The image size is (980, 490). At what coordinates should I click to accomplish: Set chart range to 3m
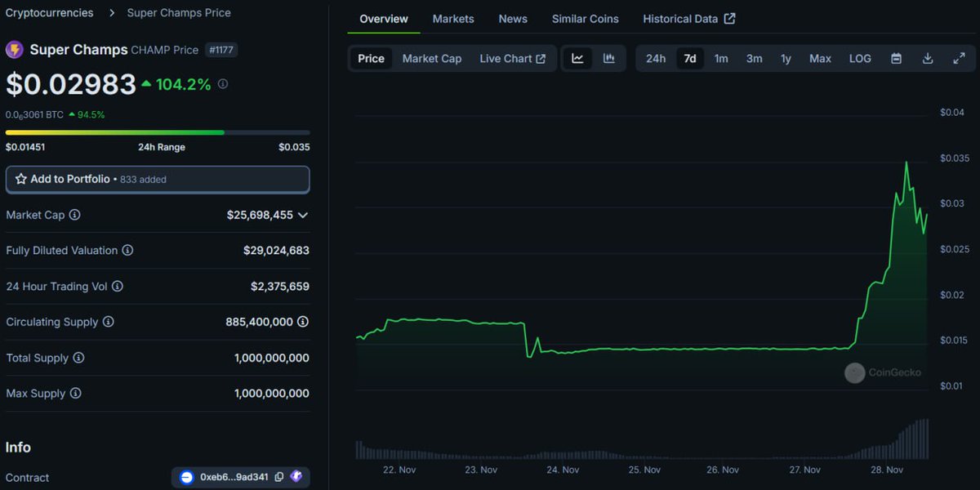(x=755, y=59)
